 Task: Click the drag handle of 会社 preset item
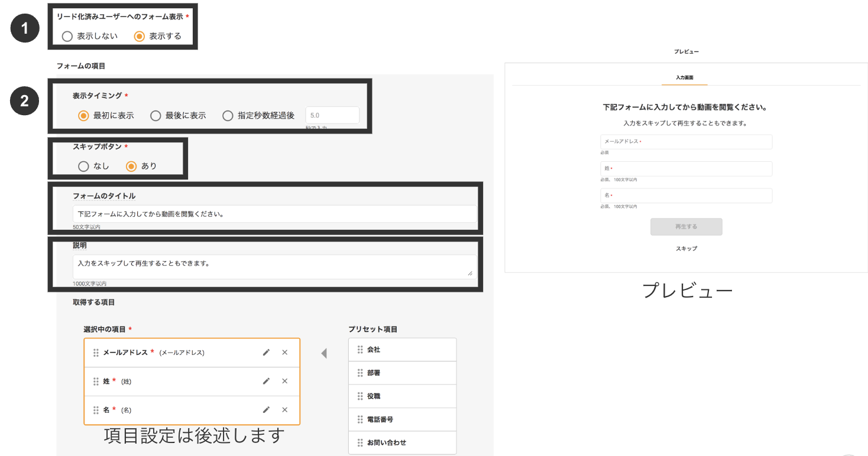click(361, 349)
